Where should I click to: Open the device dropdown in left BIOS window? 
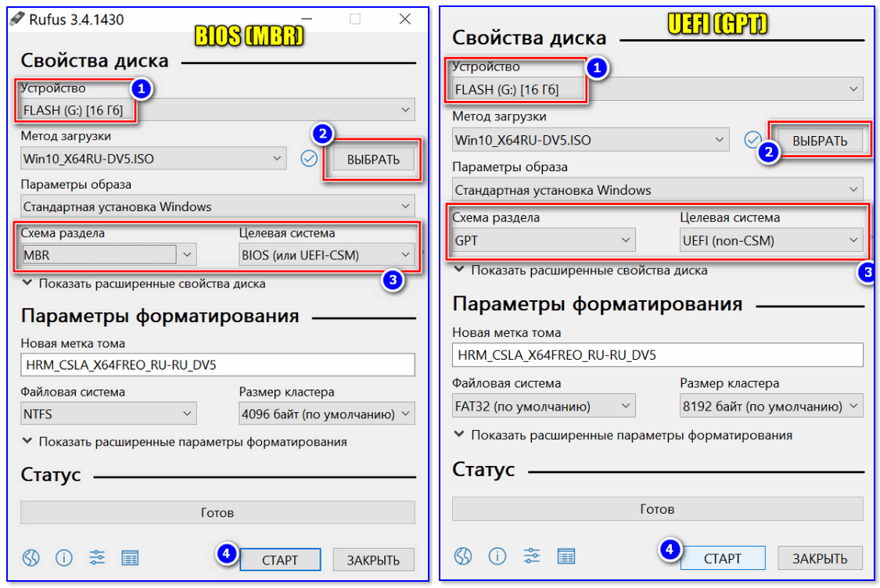pyautogui.click(x=217, y=110)
